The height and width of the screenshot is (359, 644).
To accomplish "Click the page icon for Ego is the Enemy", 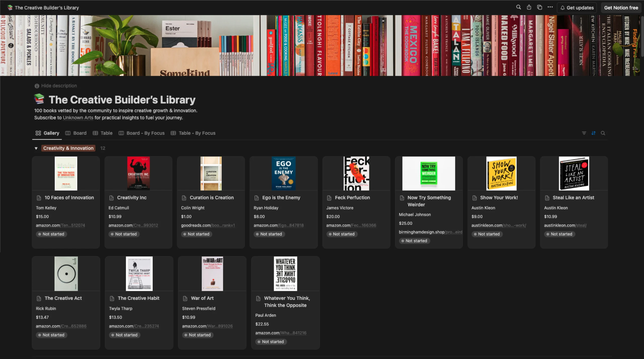I will [257, 198].
